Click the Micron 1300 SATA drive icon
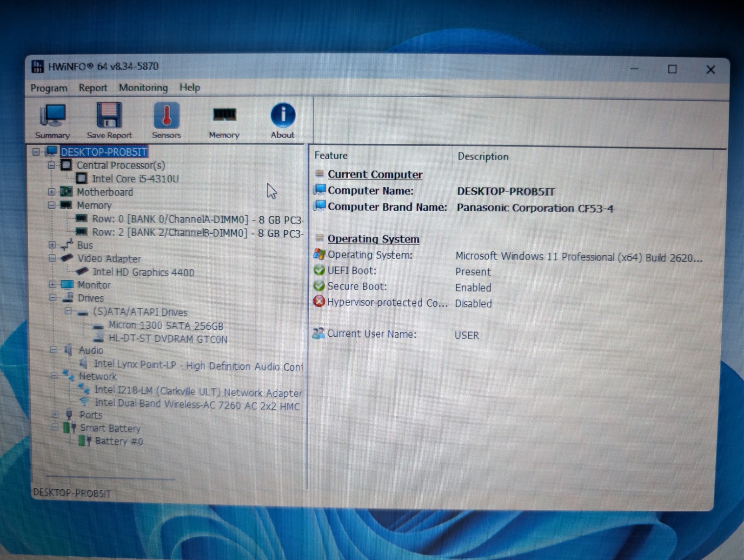 (98, 326)
